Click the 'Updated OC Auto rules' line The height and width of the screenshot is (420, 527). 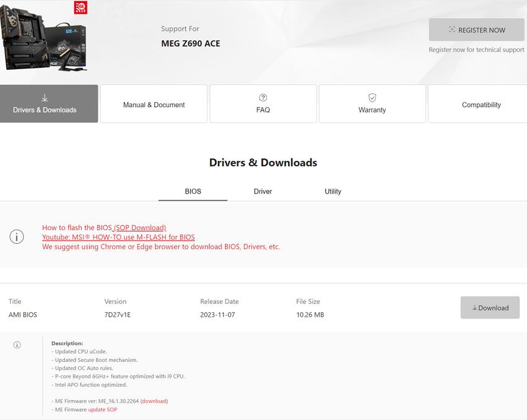click(82, 368)
